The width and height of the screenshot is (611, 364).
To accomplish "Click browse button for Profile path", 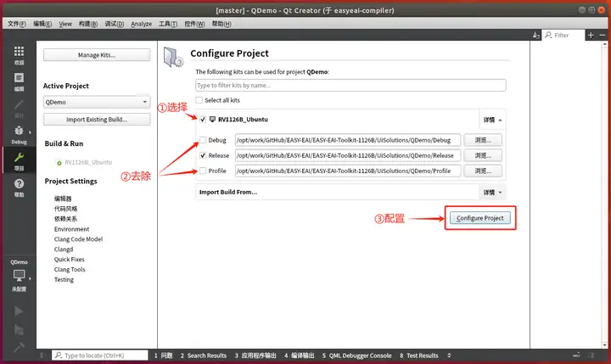I will pyautogui.click(x=483, y=171).
